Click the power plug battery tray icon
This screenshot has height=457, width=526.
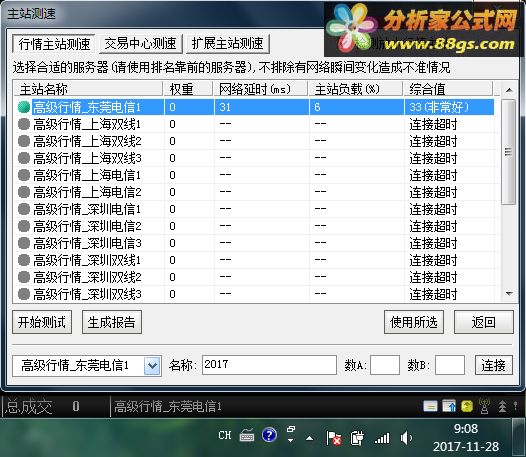point(357,438)
